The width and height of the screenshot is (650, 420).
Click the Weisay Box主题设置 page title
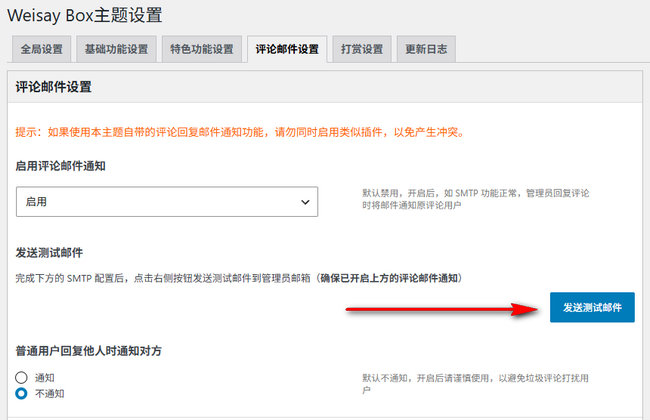coord(85,15)
